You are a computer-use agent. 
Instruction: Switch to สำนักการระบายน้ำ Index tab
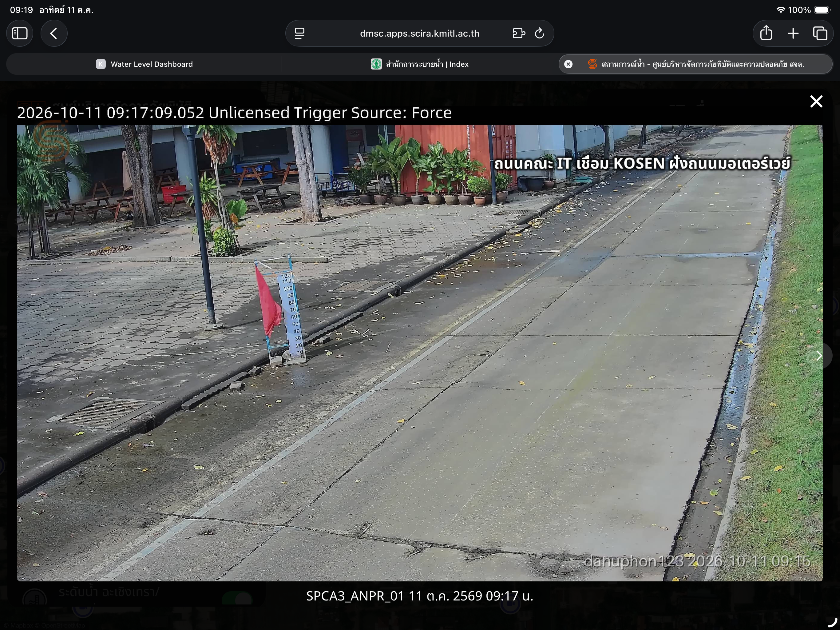420,64
